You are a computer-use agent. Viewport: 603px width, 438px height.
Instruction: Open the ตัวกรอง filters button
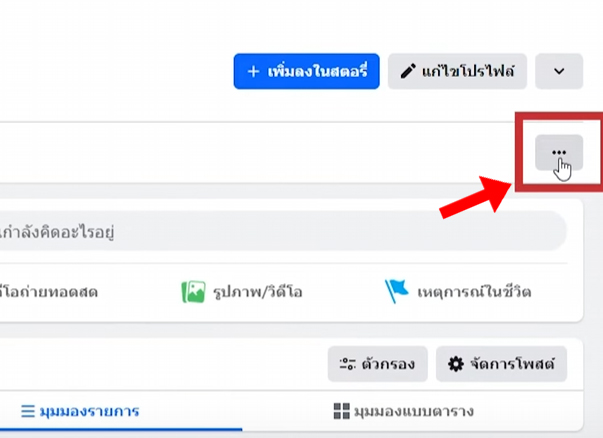coord(378,364)
